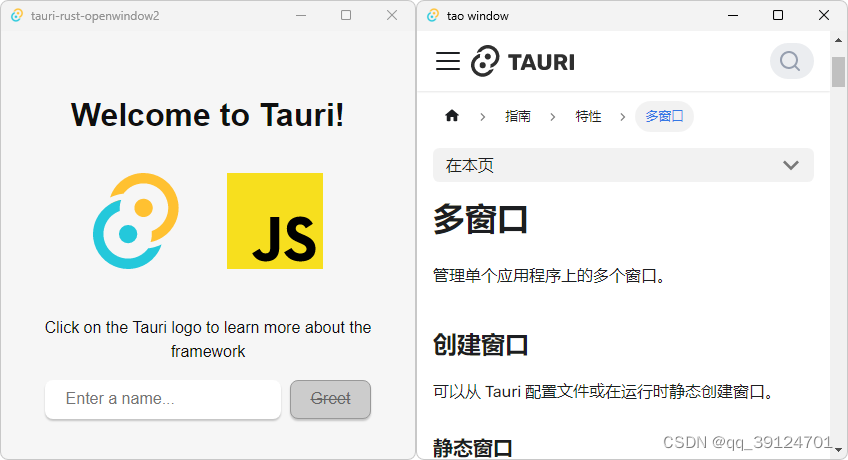Open search with the magnifier icon

pos(790,61)
